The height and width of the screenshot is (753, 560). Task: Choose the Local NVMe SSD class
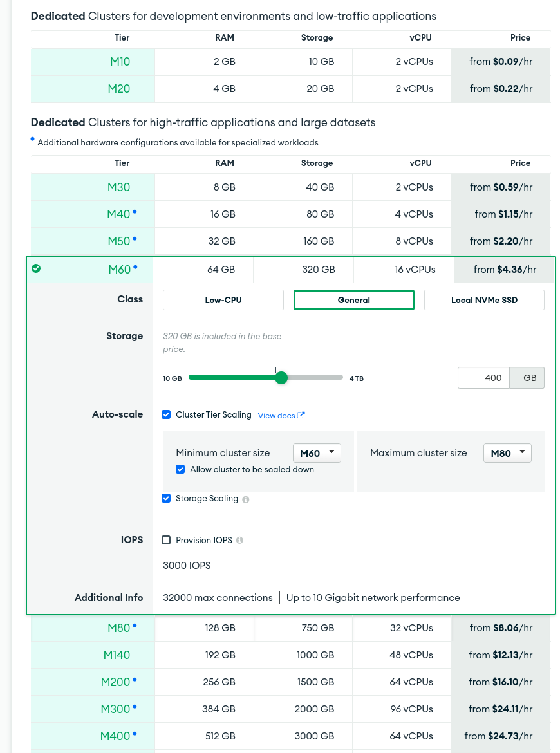[x=484, y=300]
